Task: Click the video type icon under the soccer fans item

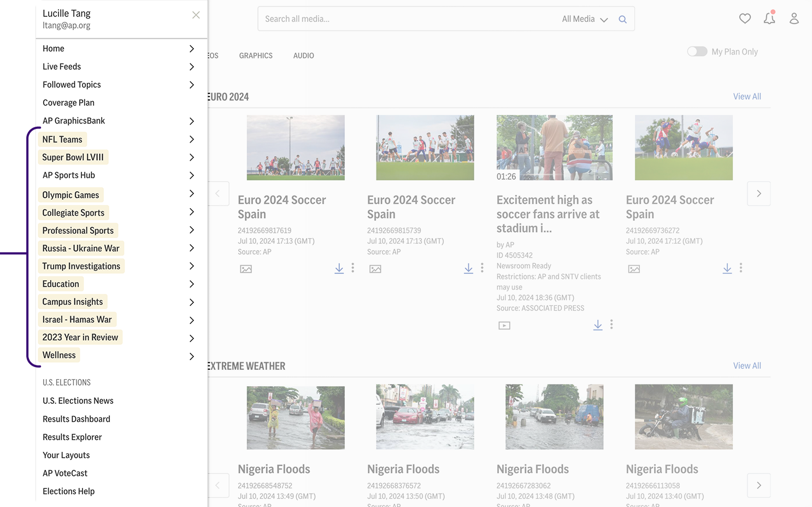Action: [504, 326]
